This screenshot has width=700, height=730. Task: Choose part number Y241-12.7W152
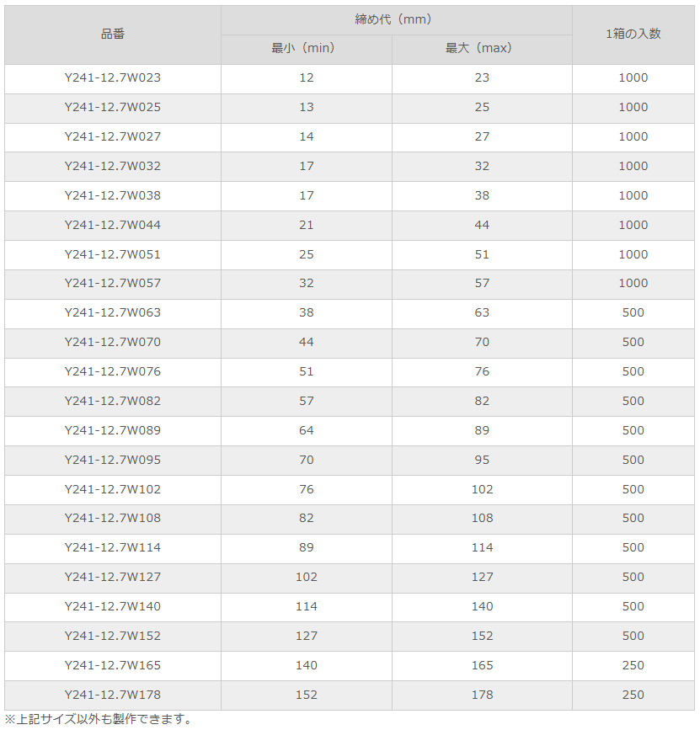point(113,637)
